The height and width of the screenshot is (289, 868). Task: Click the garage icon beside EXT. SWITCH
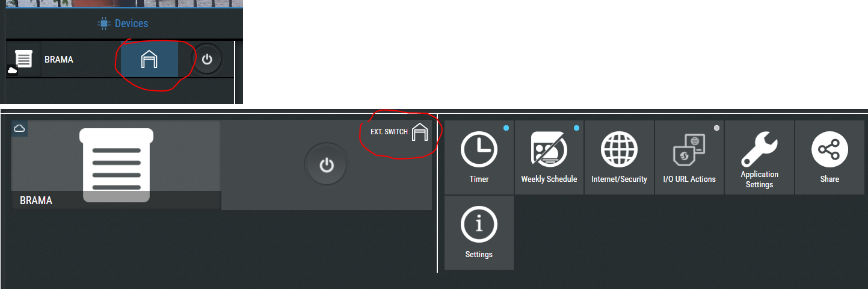tap(420, 132)
